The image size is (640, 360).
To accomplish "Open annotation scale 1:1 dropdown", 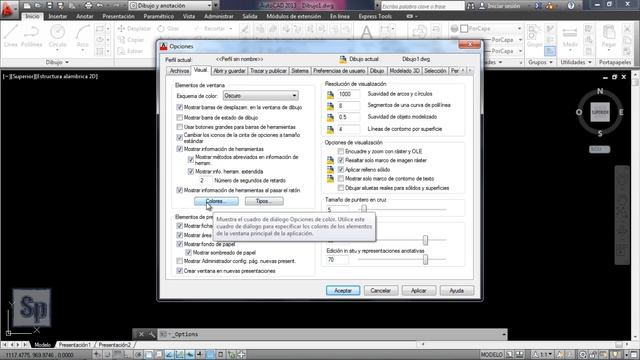I will pos(543,355).
